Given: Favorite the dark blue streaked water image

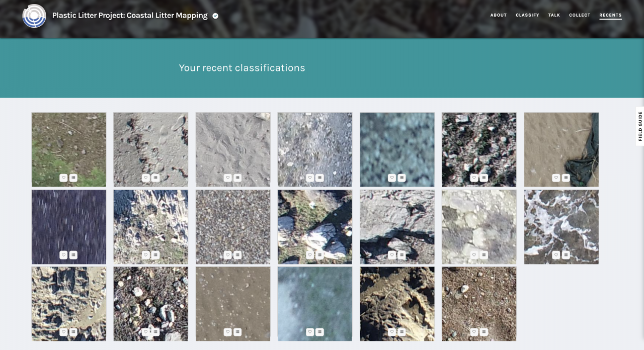Looking at the screenshot, I should pyautogui.click(x=63, y=255).
